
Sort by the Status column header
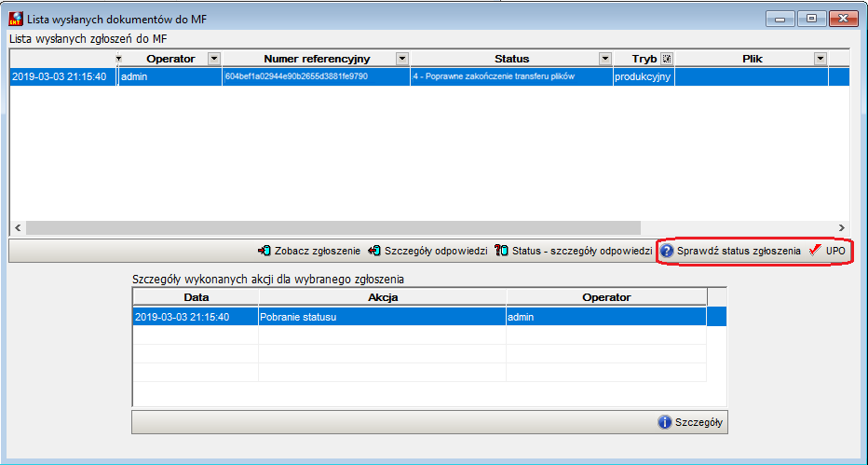[511, 59]
